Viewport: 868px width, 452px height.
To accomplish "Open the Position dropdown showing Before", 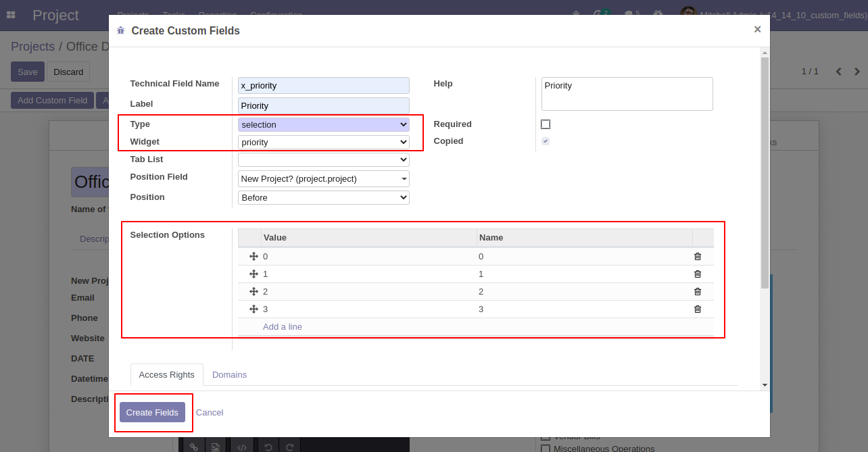I will point(324,197).
